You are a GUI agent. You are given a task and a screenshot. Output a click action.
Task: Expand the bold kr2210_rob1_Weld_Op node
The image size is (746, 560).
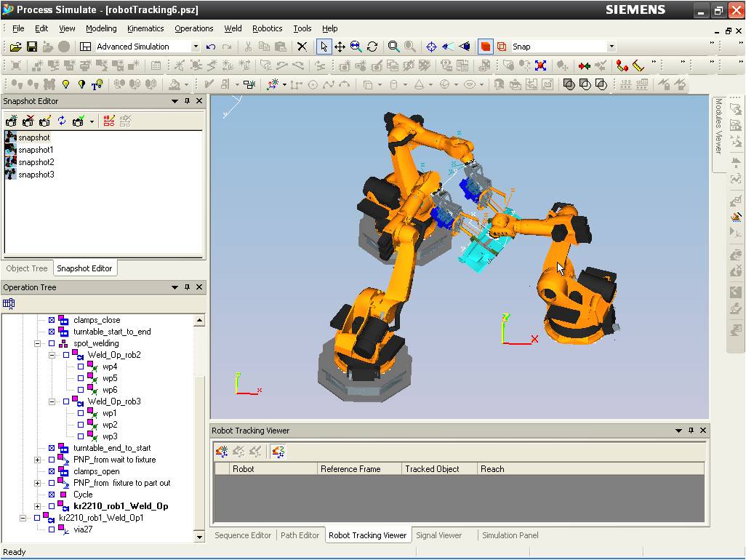(x=37, y=506)
